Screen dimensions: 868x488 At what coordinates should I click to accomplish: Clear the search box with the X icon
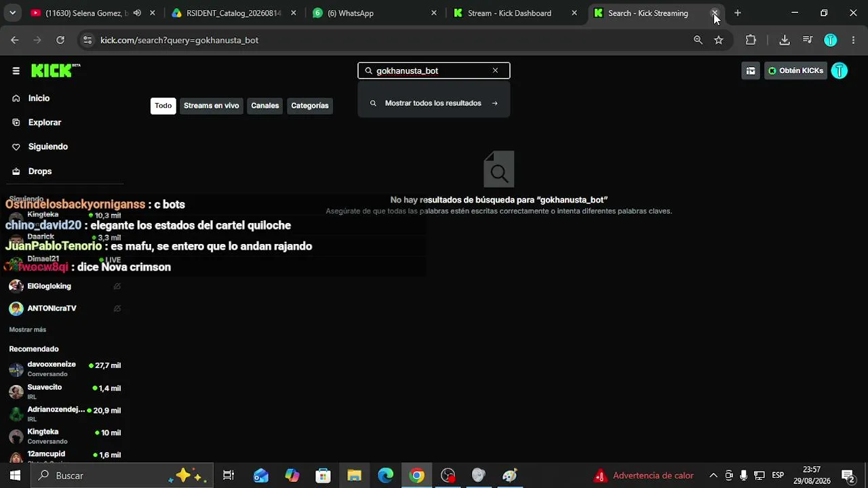pyautogui.click(x=495, y=70)
